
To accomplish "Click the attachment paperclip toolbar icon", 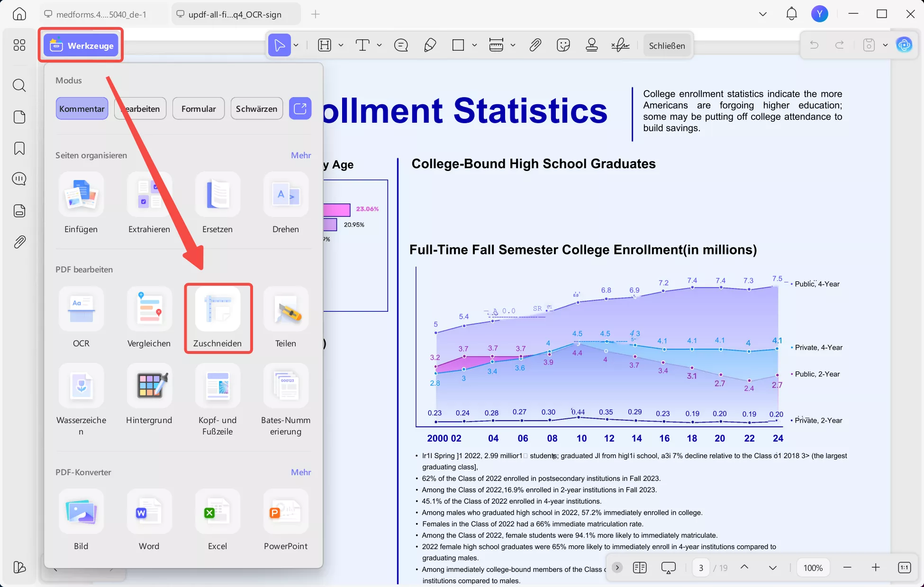I will 535,45.
